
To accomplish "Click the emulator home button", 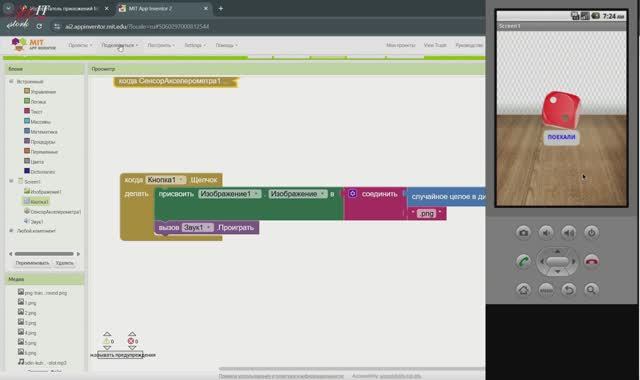I will tap(523, 290).
